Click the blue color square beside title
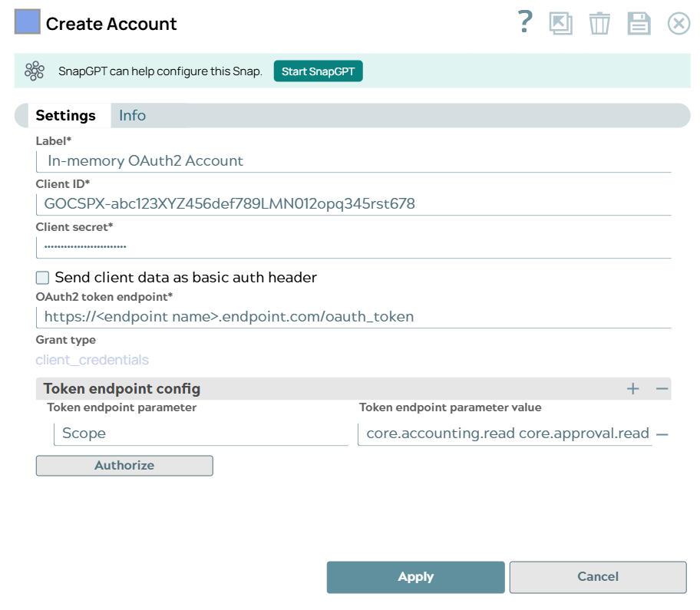 28,22
